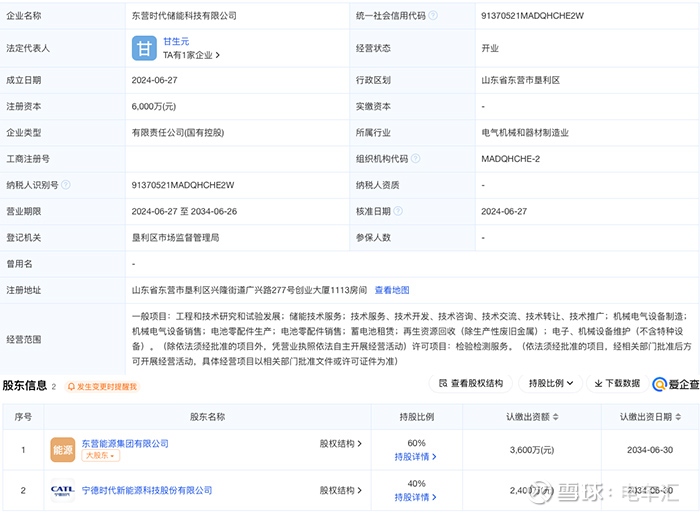Image resolution: width=700 pixels, height=514 pixels.
Task: Click the CATL logo icon
Action: pyautogui.click(x=62, y=490)
